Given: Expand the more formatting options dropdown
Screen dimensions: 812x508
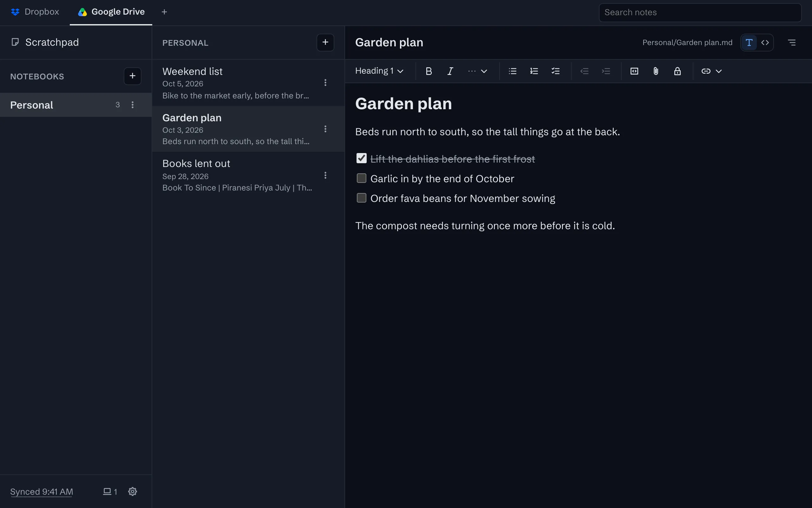Looking at the screenshot, I should tap(477, 71).
